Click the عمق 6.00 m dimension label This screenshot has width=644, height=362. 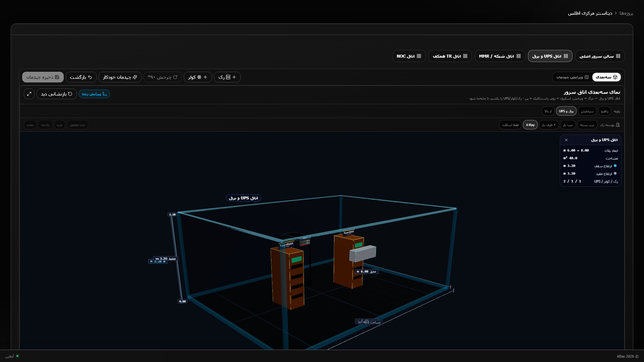(x=367, y=271)
